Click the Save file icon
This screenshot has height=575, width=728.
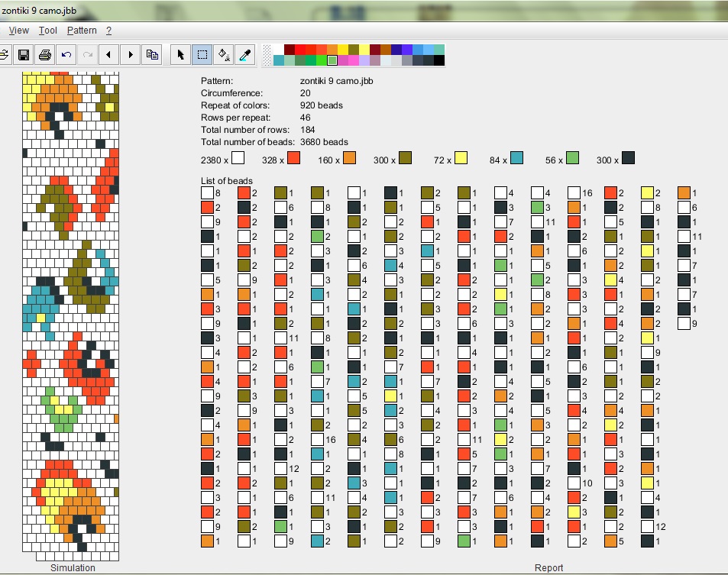coord(24,54)
